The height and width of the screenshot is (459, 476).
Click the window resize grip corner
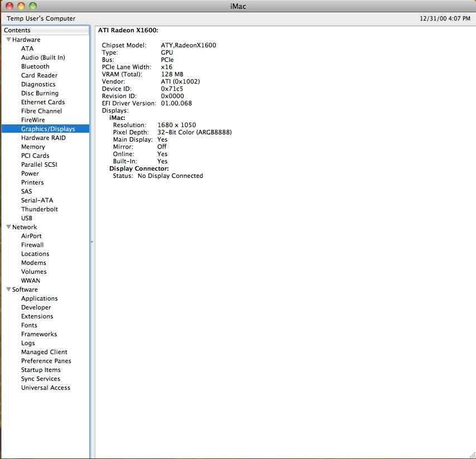[471, 454]
